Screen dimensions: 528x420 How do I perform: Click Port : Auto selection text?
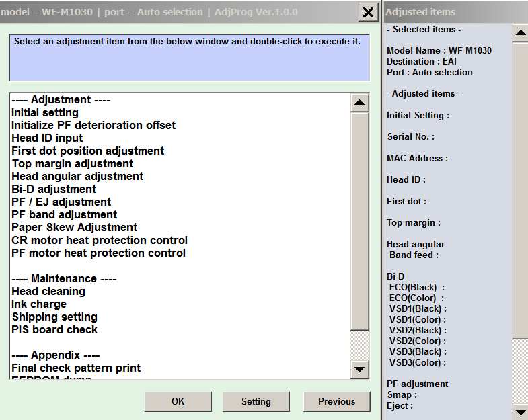coord(430,73)
